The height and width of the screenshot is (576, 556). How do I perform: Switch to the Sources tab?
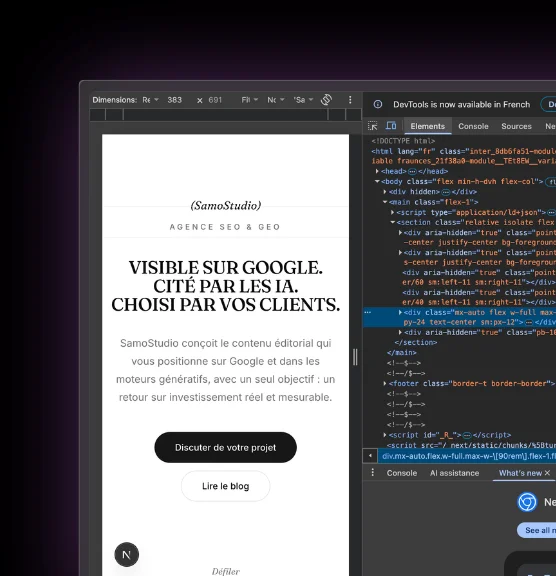coord(516,126)
